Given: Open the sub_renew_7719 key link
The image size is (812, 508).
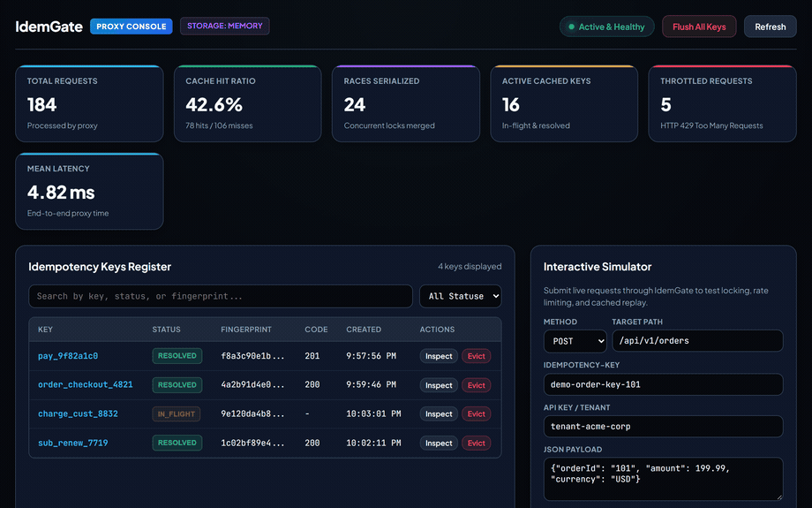Looking at the screenshot, I should [x=73, y=443].
